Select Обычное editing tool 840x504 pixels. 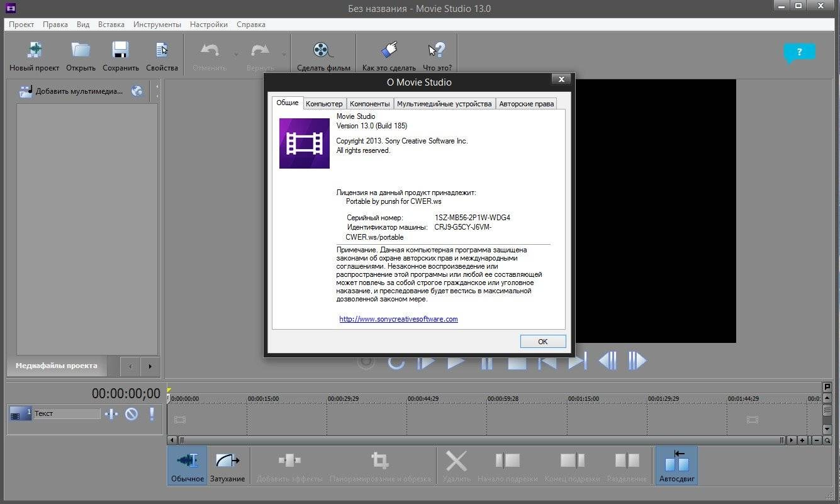coord(188,466)
